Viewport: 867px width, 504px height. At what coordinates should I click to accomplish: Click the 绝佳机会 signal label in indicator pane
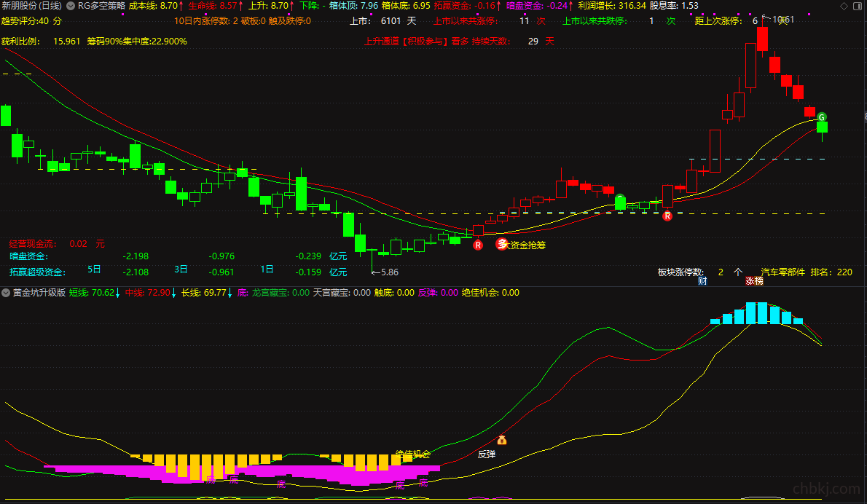tap(413, 454)
